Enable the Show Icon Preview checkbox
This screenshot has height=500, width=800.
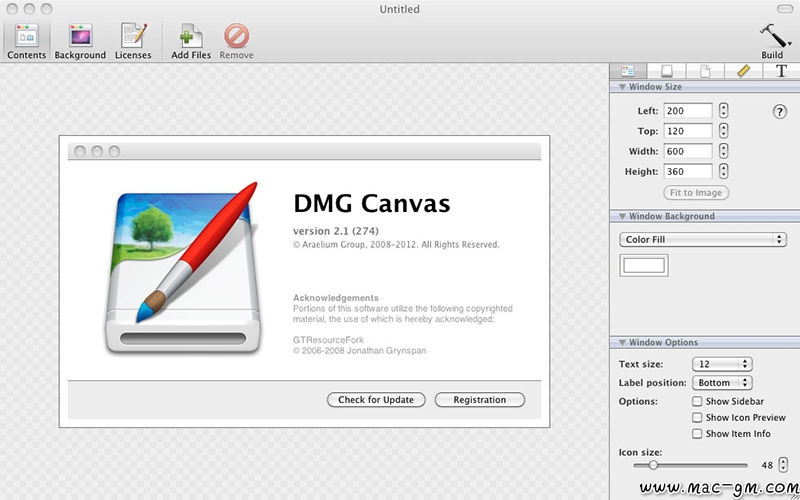point(697,418)
